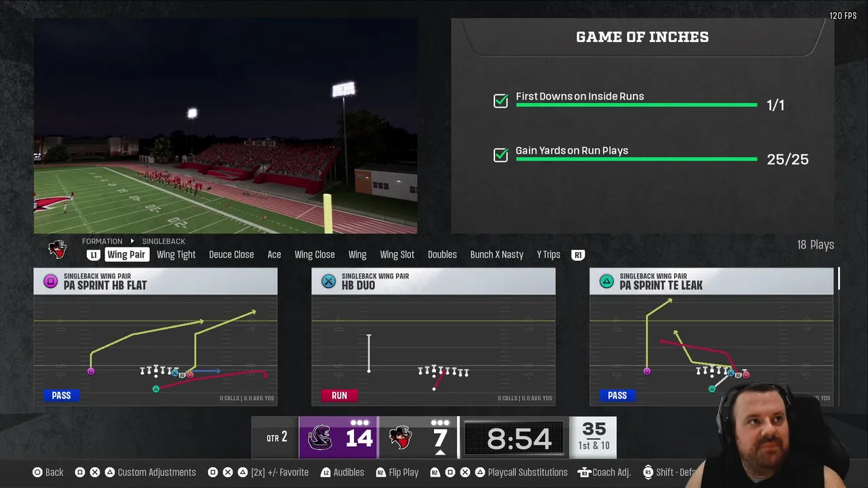
Task: Click the "QTR 2" quarter indicator
Action: click(276, 438)
